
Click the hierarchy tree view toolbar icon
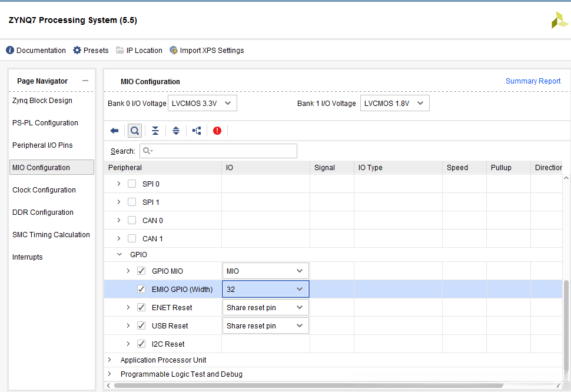tap(197, 131)
